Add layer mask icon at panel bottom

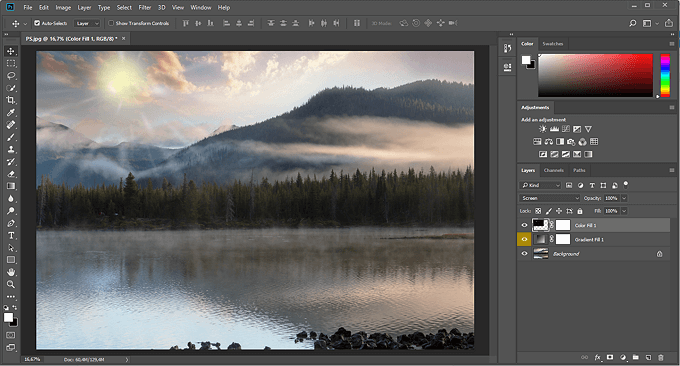(610, 357)
